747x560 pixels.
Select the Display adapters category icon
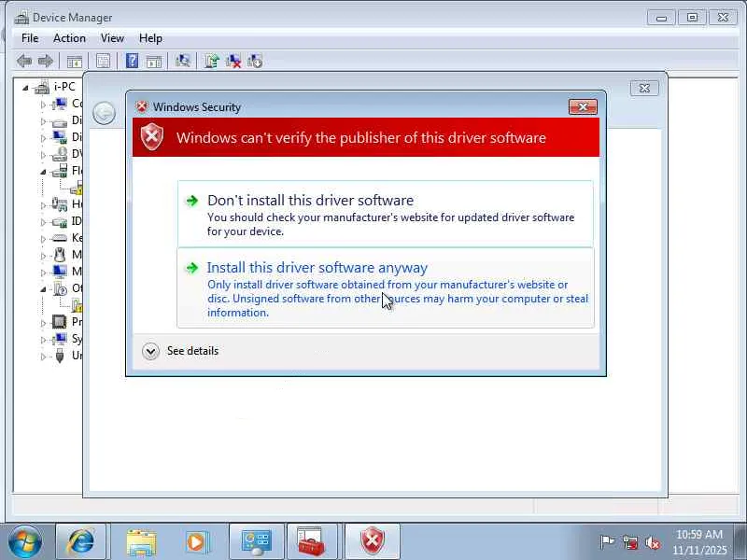point(60,137)
